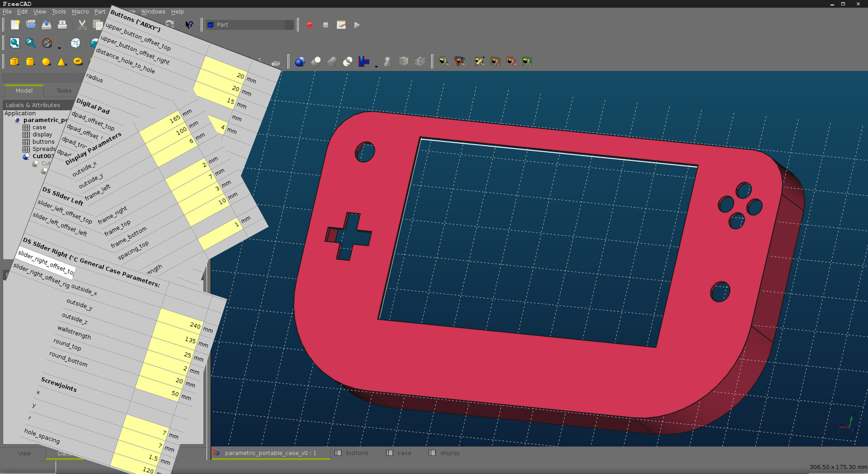Open the buttons spreadsheet tab
The width and height of the screenshot is (868, 474).
pyautogui.click(x=352, y=453)
